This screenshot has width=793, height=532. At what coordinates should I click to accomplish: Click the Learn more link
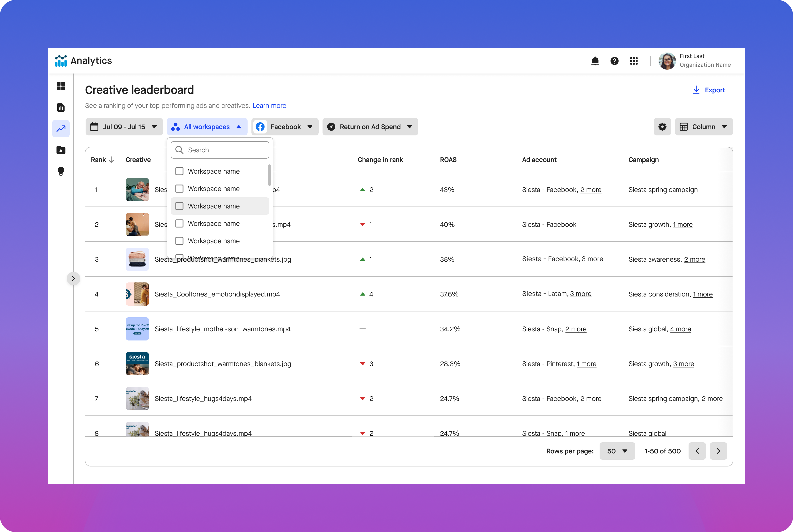[269, 105]
